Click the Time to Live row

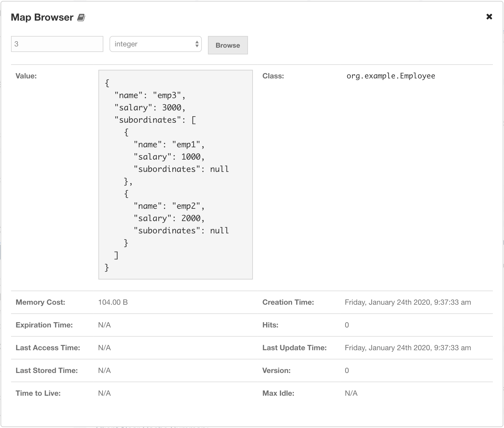pos(38,393)
